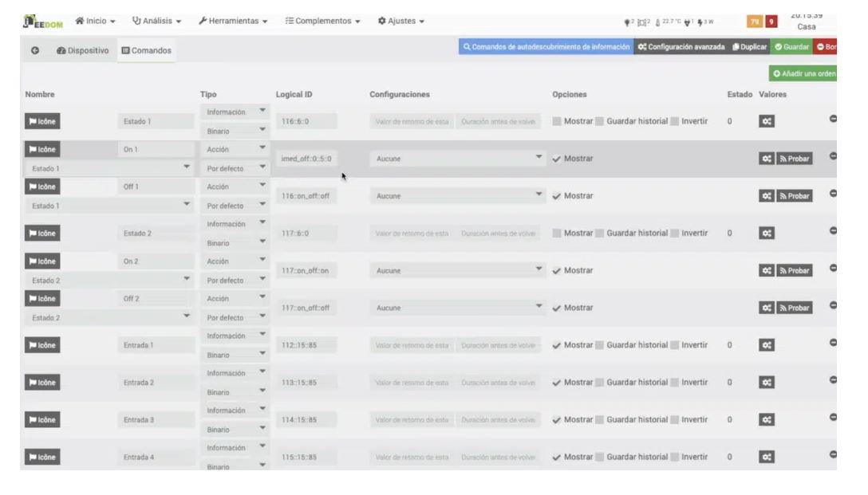868x495 pixels.
Task: Check Invertir on the Entrada 2 row
Action: coord(675,383)
